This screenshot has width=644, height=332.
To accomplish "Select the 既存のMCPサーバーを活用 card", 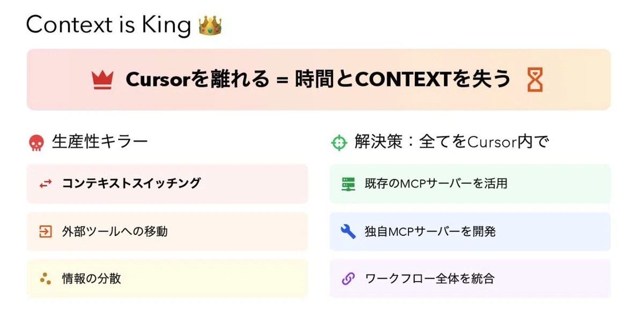I will click(x=470, y=184).
